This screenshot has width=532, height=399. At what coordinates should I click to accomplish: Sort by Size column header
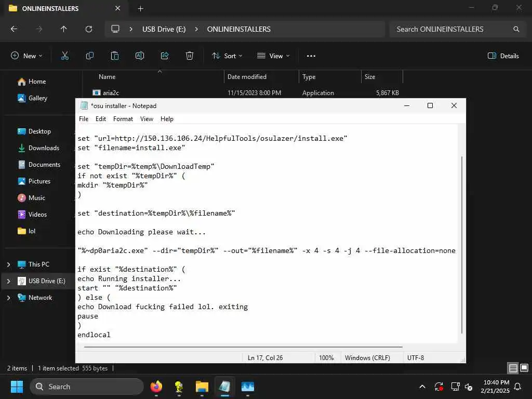coord(370,77)
